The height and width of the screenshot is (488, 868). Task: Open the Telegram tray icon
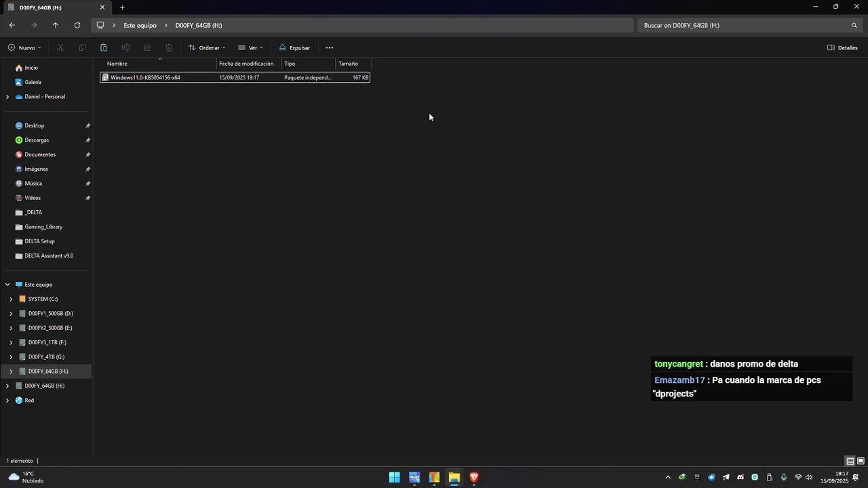(x=726, y=477)
